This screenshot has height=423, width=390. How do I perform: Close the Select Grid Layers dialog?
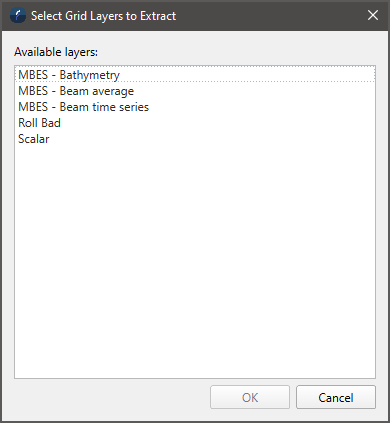pos(373,15)
